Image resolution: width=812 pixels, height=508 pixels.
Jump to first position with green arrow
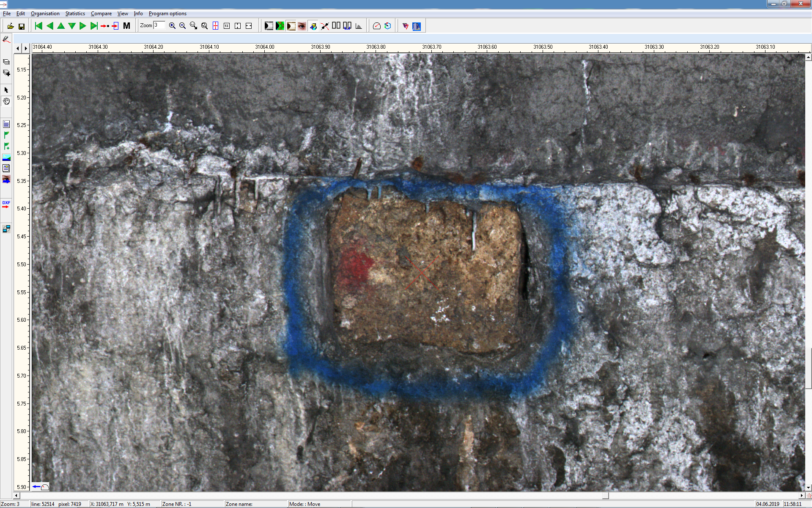click(38, 26)
